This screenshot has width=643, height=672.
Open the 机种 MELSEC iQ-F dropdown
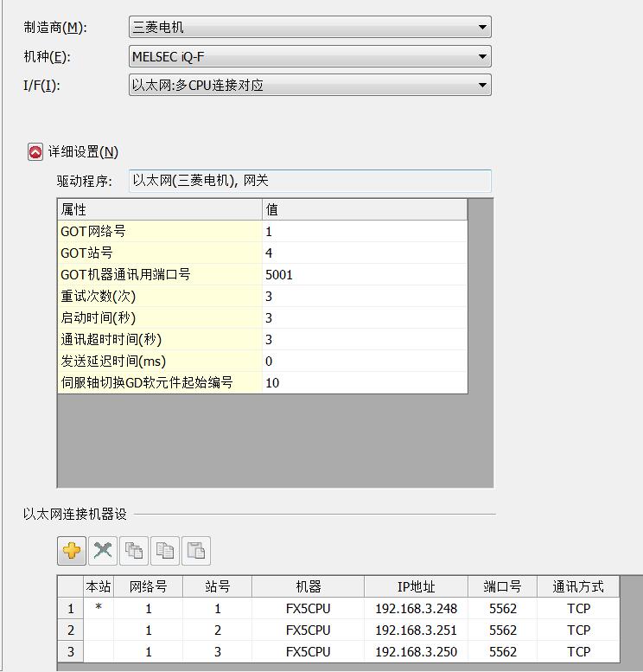309,57
